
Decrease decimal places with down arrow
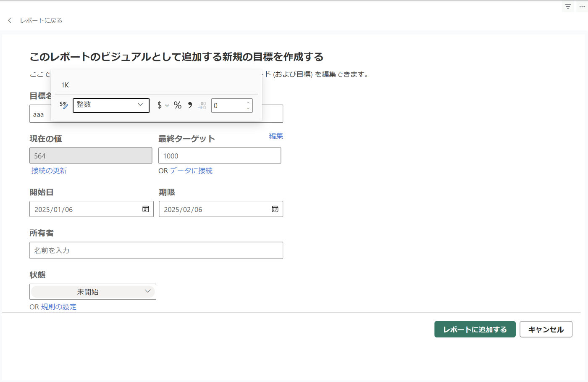tap(248, 108)
